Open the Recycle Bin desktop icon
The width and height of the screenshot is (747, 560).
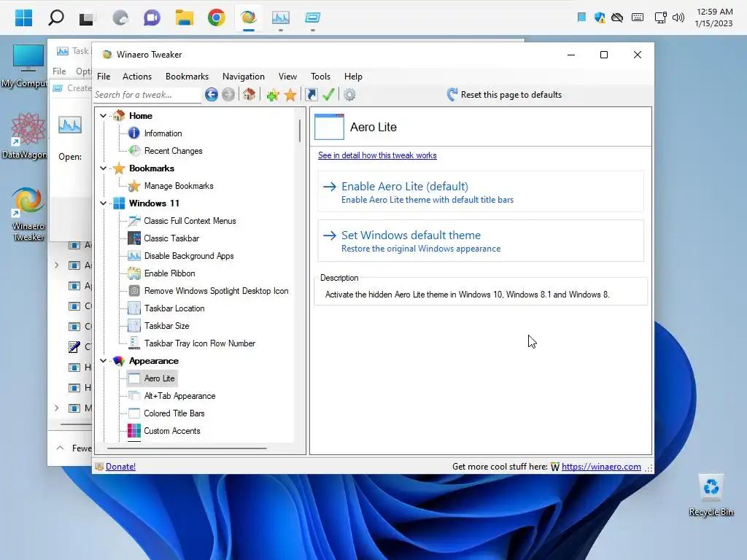point(711,495)
